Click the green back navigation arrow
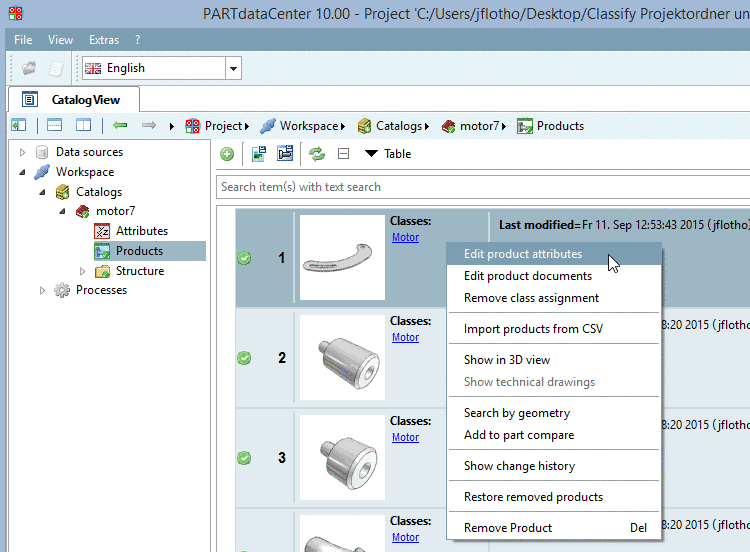Screen dimensions: 750x552 (x=120, y=126)
